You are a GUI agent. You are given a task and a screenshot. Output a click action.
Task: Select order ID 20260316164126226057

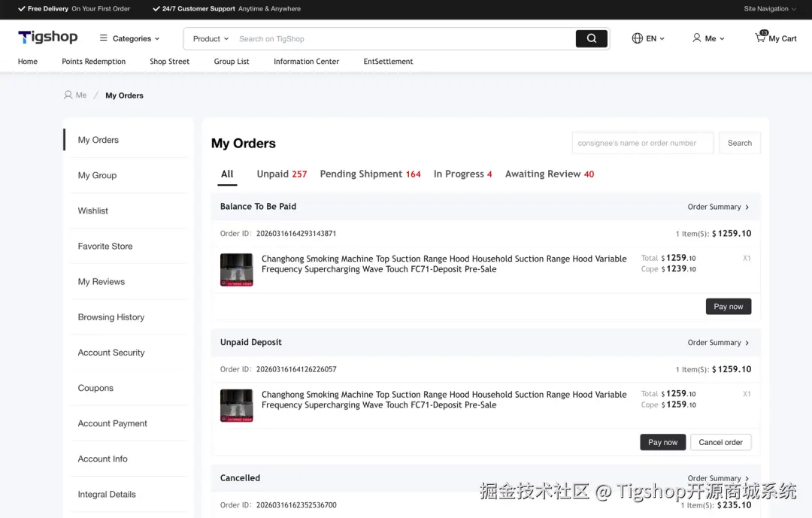pos(296,369)
